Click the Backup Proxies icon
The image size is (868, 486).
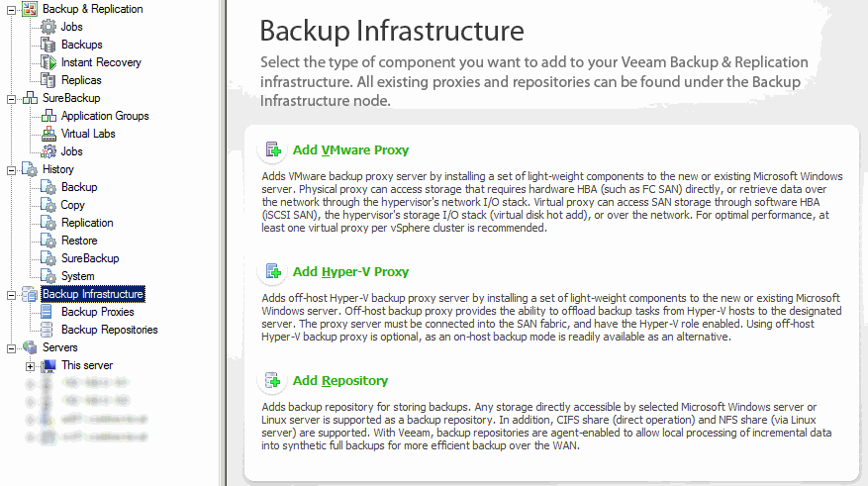tap(48, 312)
